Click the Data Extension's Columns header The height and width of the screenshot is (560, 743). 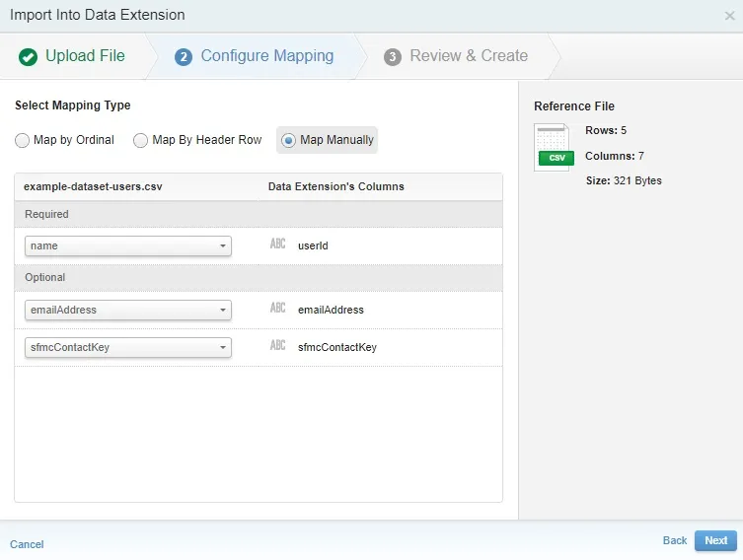coord(335,186)
